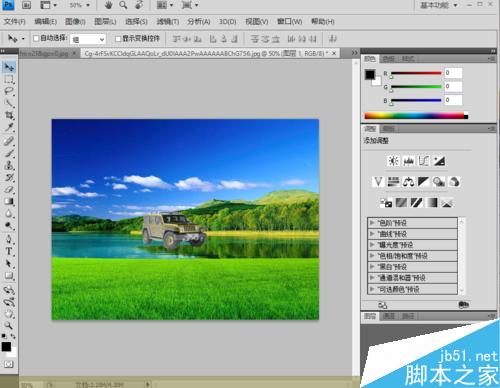500x388 pixels.
Task: Add a Brightness/Contrast adjustment
Action: (x=393, y=161)
